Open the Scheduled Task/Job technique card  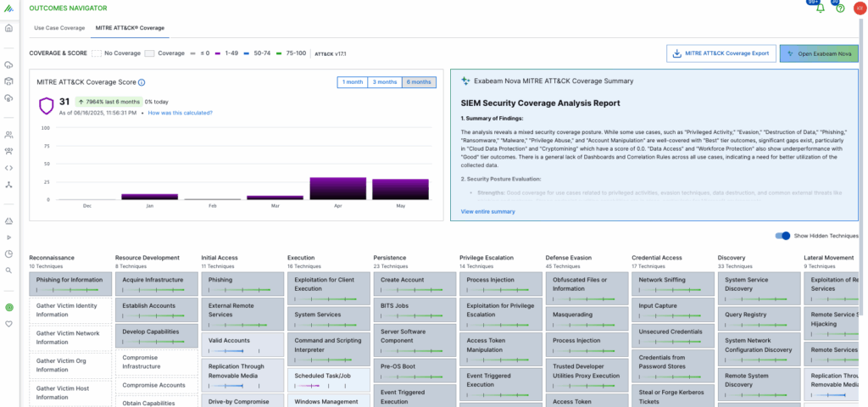(x=329, y=379)
